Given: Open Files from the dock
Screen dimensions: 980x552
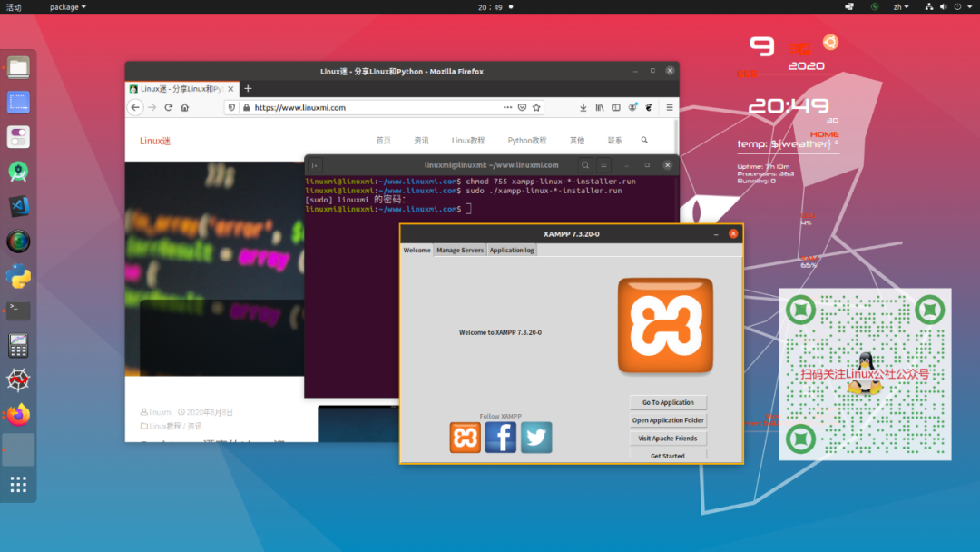Looking at the screenshot, I should point(18,67).
